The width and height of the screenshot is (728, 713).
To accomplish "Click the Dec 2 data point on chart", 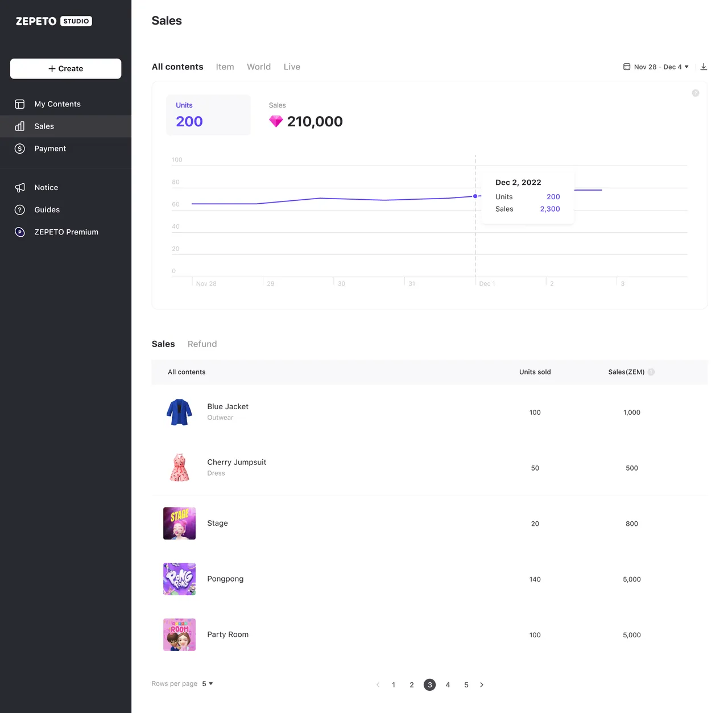I will (x=475, y=196).
